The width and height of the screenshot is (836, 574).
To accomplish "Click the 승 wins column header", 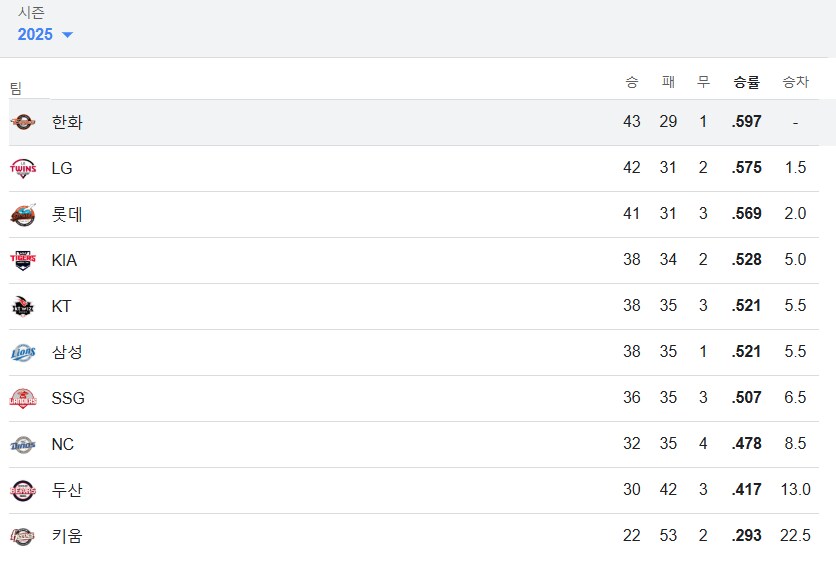I will point(631,82).
